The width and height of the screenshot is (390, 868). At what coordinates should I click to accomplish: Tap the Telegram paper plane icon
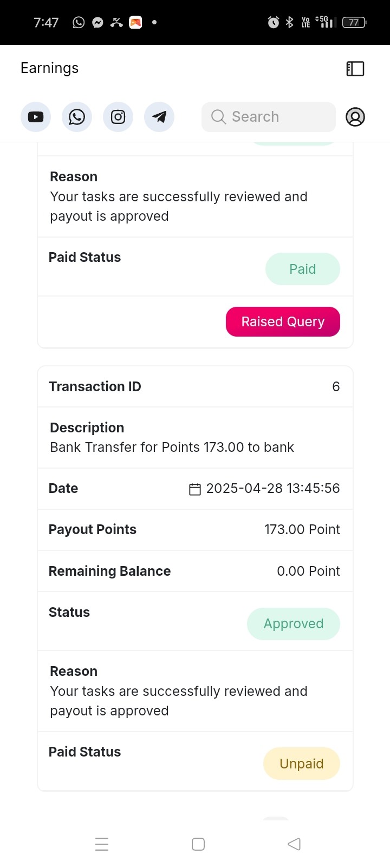point(159,117)
